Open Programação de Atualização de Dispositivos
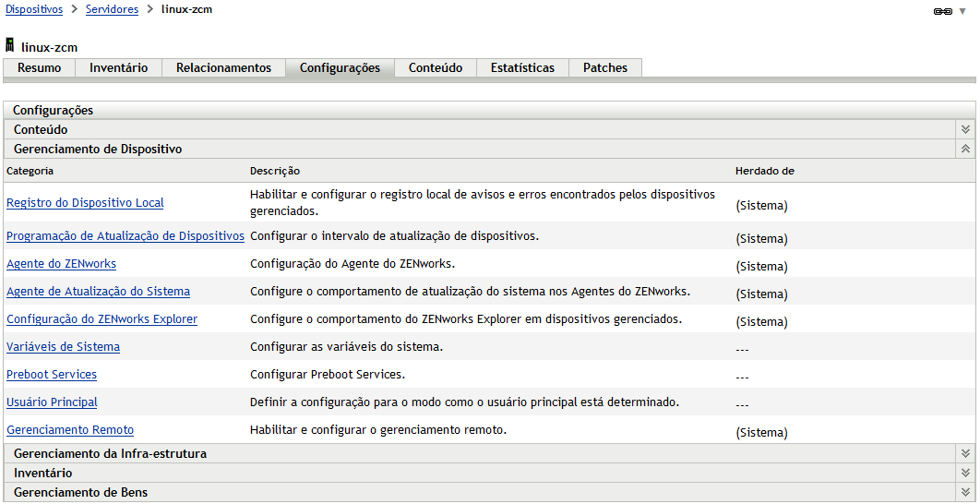The height and width of the screenshot is (504, 980). point(125,236)
